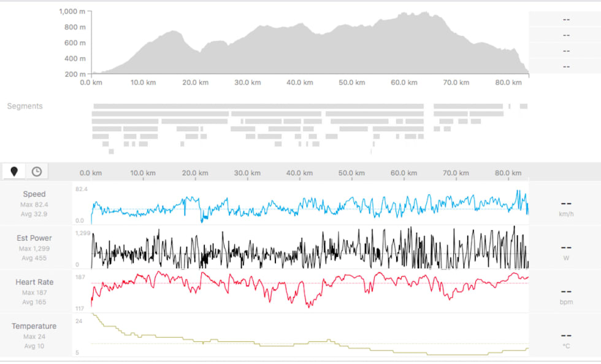Click the '24' temperature scale label
This screenshot has width=601, height=364.
pos(78,322)
